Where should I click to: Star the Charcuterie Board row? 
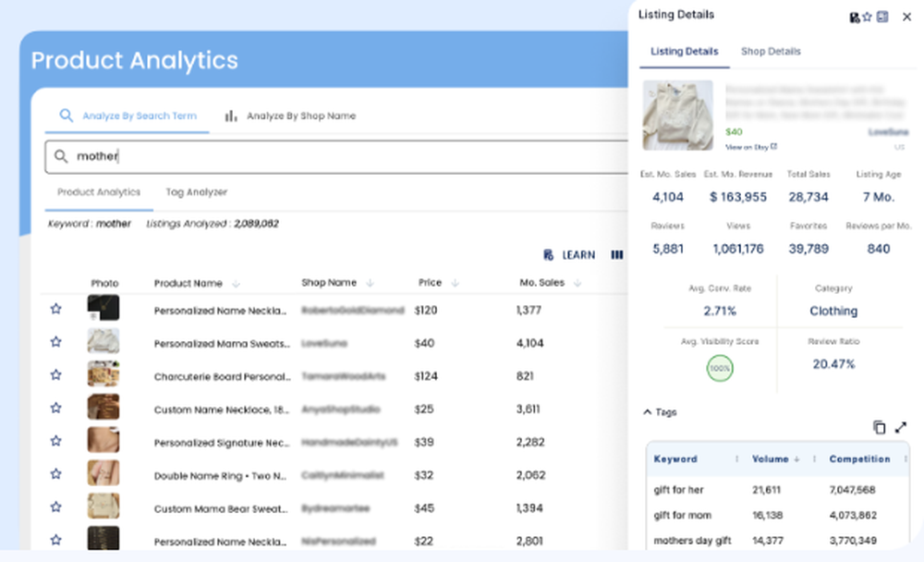56,374
